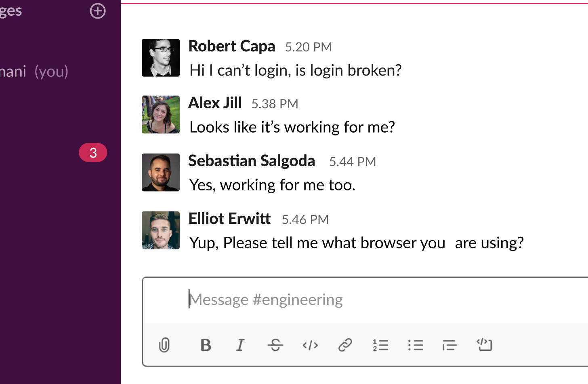The width and height of the screenshot is (588, 384).
Task: Click Elliot Erwitt's sender name
Action: 229,219
